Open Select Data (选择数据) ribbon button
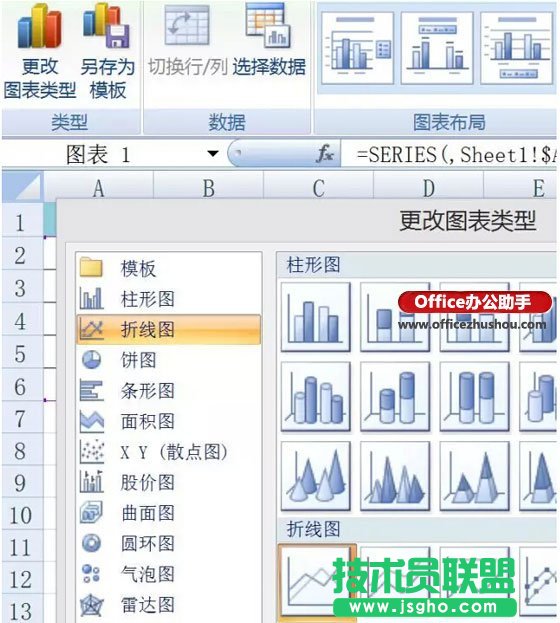 point(269,40)
